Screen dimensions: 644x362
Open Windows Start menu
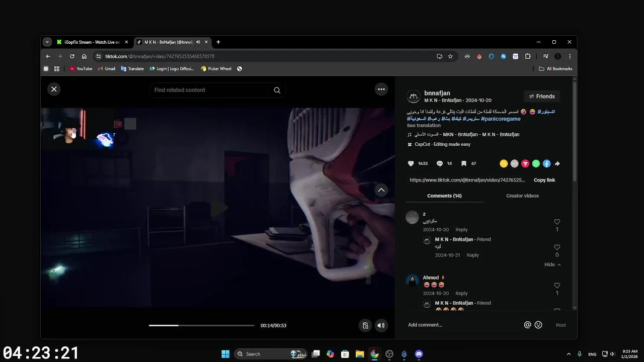225,354
